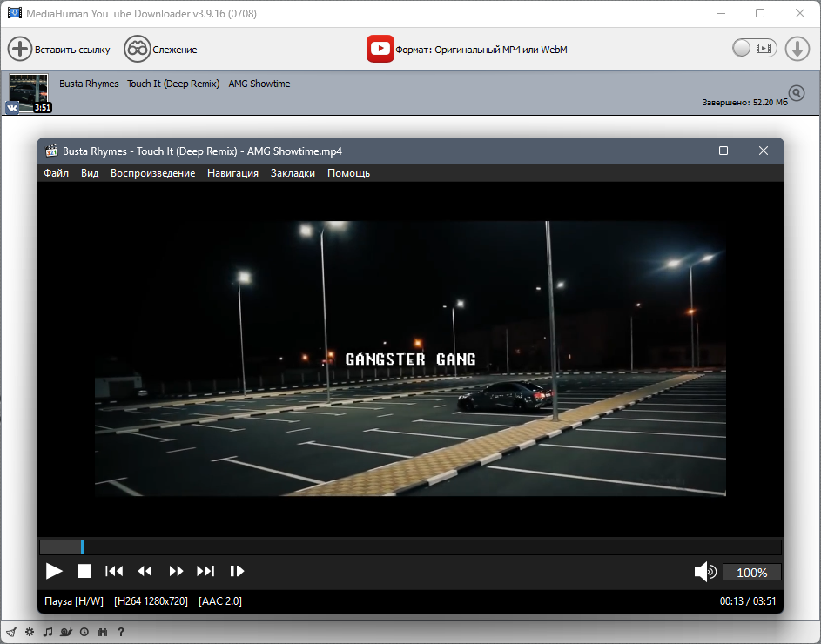The height and width of the screenshot is (644, 821).
Task: Open the Помощь menu
Action: click(349, 173)
